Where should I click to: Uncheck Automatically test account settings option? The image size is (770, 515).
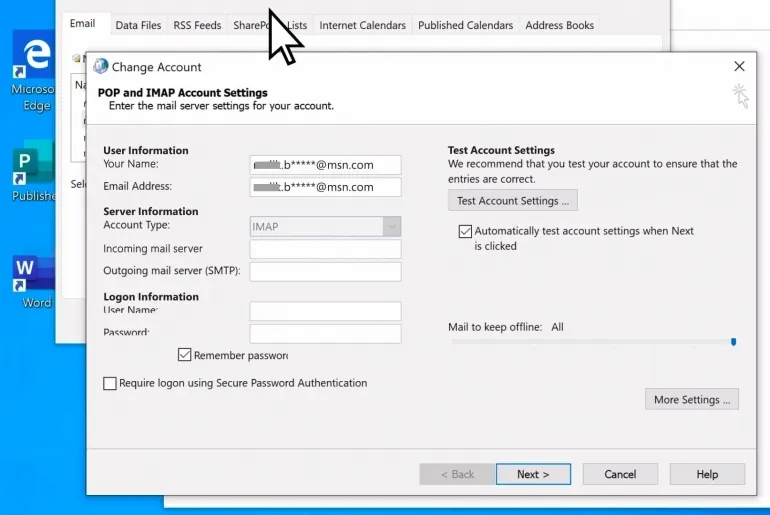[x=465, y=231]
